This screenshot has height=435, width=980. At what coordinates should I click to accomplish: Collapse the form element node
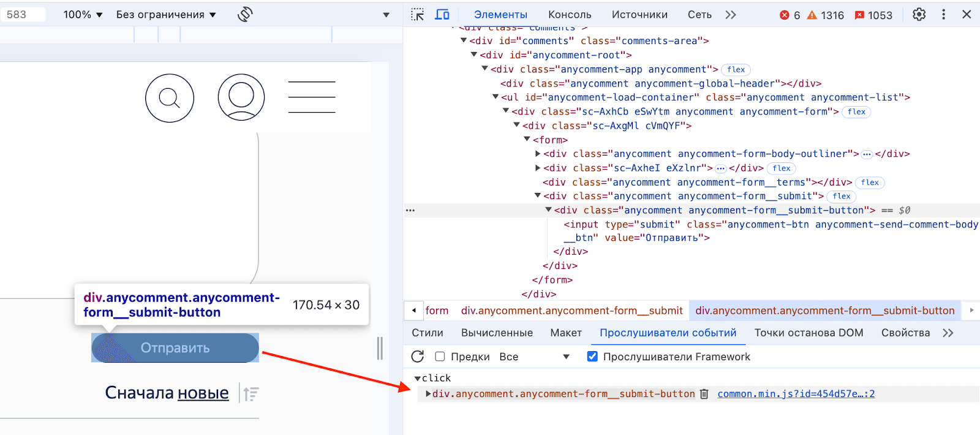(x=527, y=140)
